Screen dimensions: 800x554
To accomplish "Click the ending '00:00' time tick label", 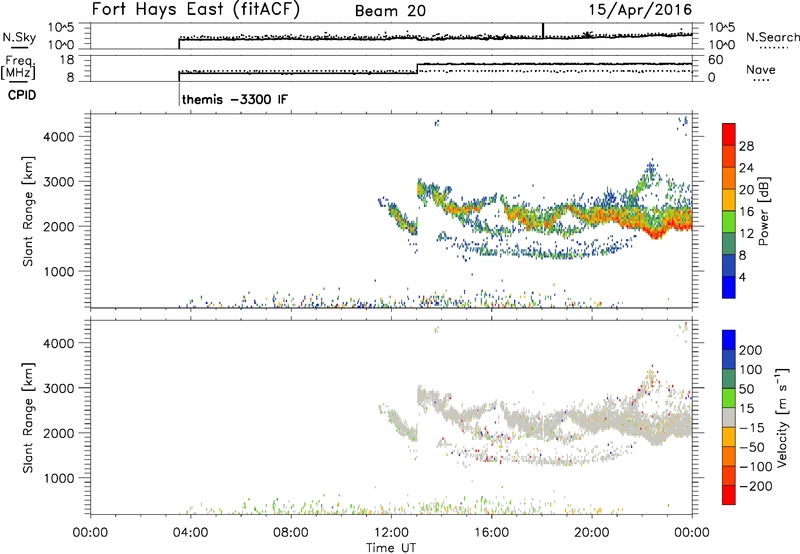I will coord(692,533).
